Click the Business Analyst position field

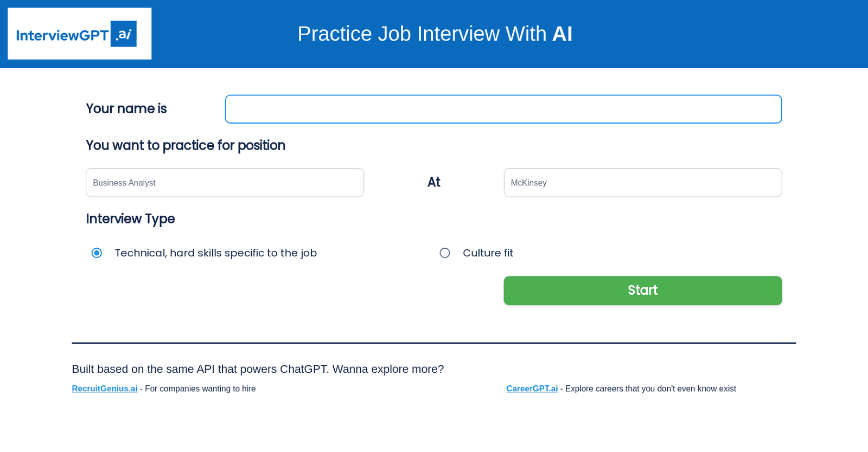(x=225, y=183)
